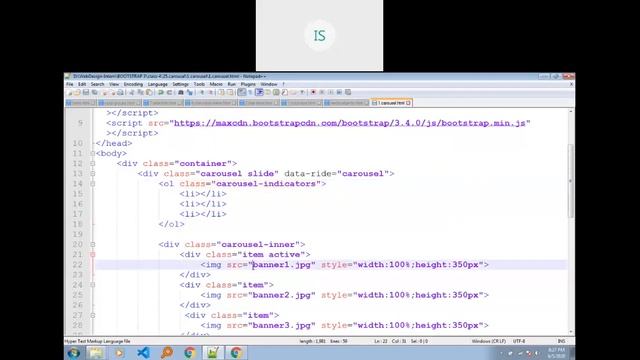Click the Save Recorded Macro toolbar icon
Image resolution: width=640 pixels, height=360 pixels.
[348, 93]
